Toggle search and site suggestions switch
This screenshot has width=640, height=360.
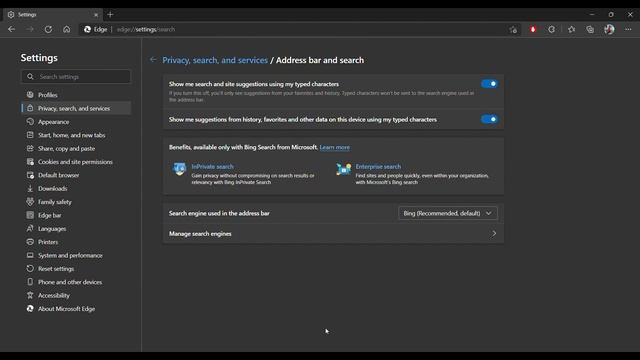tap(489, 84)
